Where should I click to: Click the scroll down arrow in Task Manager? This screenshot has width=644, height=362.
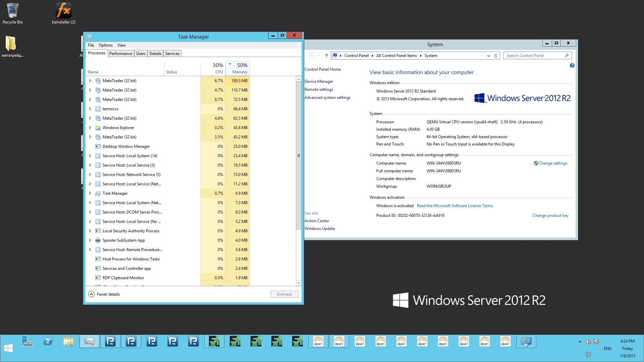(x=299, y=283)
